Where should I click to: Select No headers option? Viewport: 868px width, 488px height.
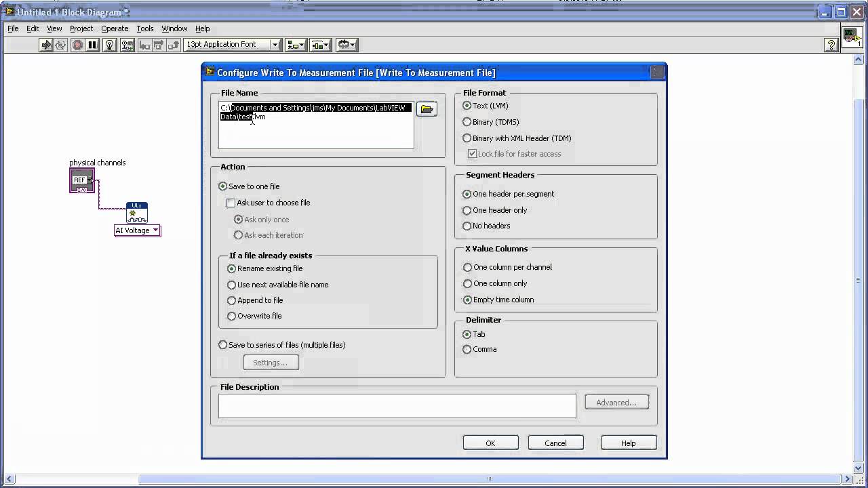(486, 226)
